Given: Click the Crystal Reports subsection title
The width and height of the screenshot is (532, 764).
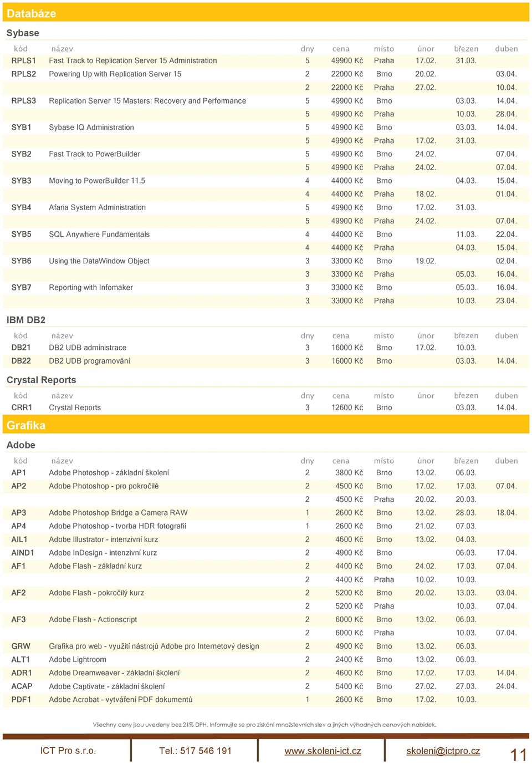Looking at the screenshot, I should (x=42, y=380).
